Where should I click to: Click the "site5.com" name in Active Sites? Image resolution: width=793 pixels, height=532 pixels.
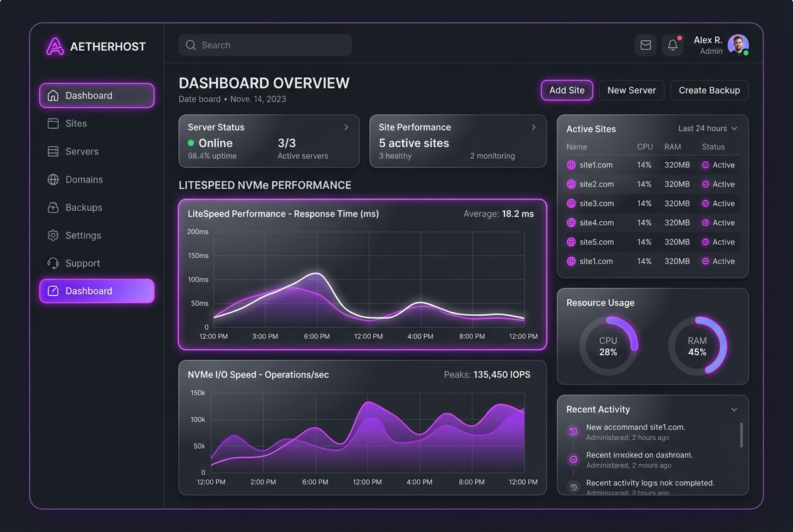(597, 242)
